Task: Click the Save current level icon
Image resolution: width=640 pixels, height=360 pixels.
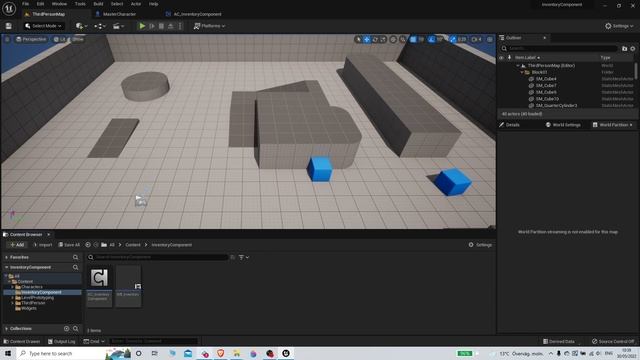Action: [9, 26]
